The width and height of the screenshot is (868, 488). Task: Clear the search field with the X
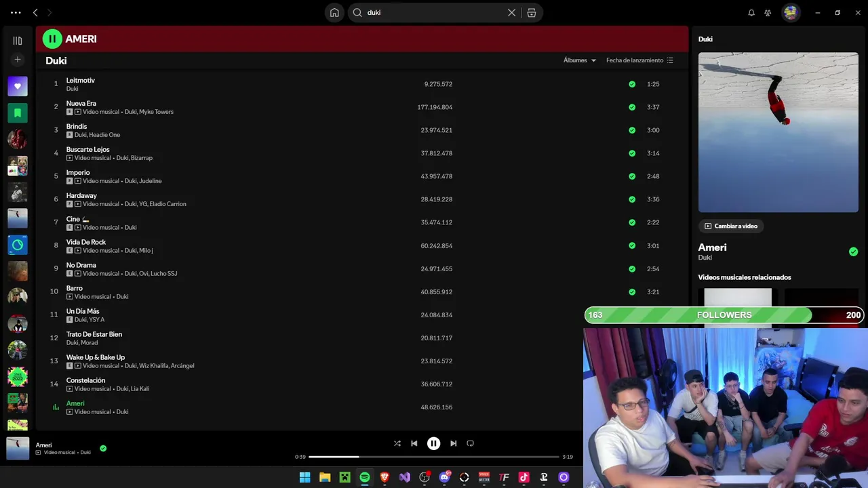pyautogui.click(x=512, y=12)
